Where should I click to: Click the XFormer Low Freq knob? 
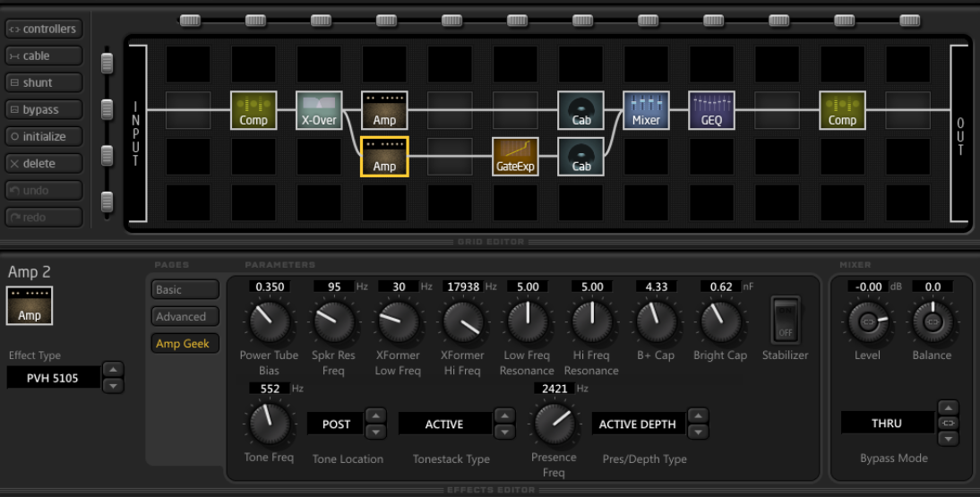tap(399, 322)
